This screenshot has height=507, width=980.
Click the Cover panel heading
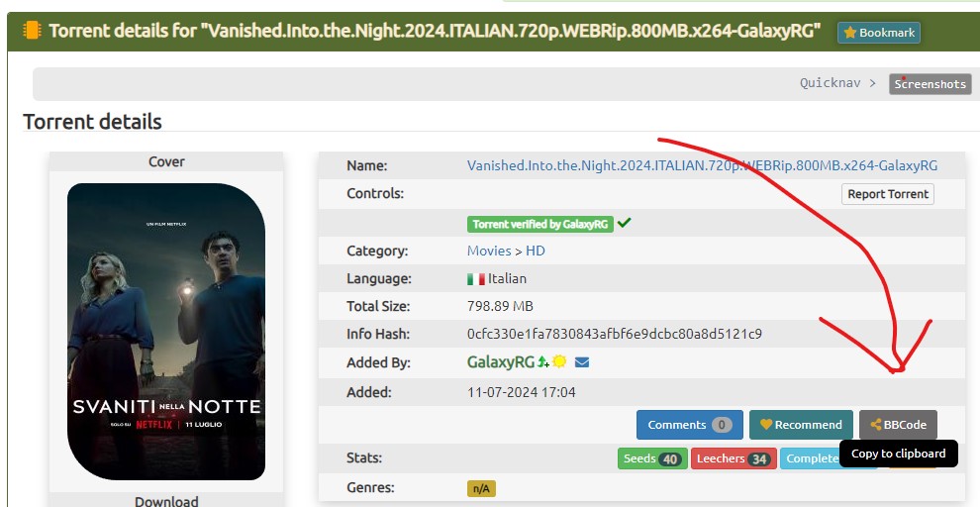pyautogui.click(x=166, y=162)
